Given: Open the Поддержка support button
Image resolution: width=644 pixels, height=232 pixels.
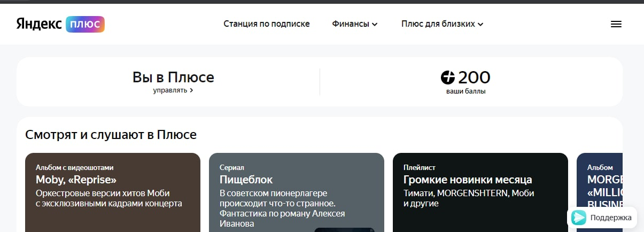Looking at the screenshot, I should 602,218.
